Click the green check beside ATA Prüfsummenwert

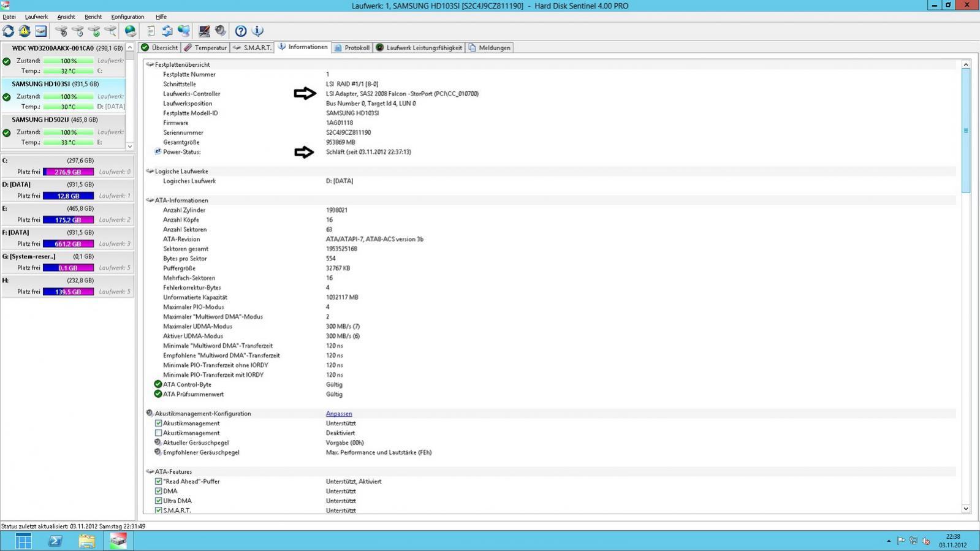[158, 394]
